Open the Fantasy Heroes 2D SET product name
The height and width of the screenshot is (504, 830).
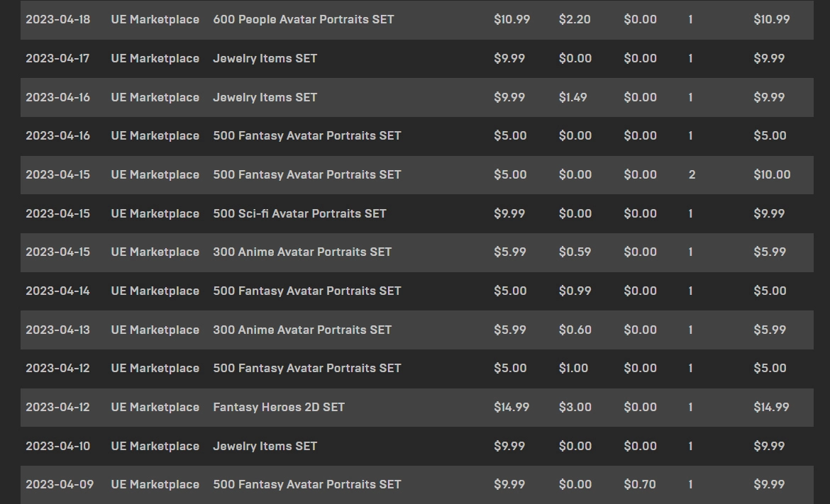pyautogui.click(x=279, y=407)
